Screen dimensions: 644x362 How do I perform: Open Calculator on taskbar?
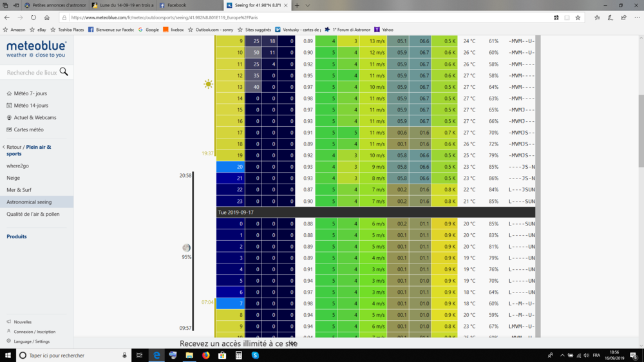coord(239,356)
